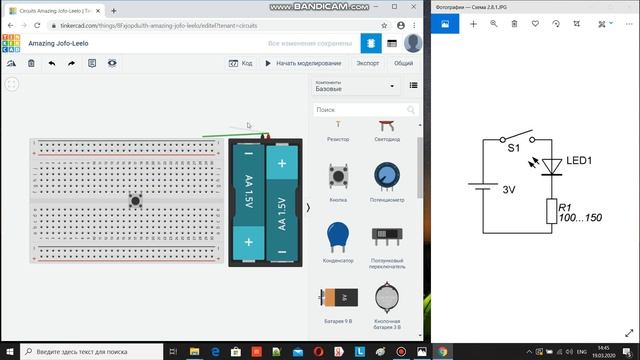Select the Circuits Amazing Jofo-Leelo browser tab
640x360 pixels.
(53, 11)
